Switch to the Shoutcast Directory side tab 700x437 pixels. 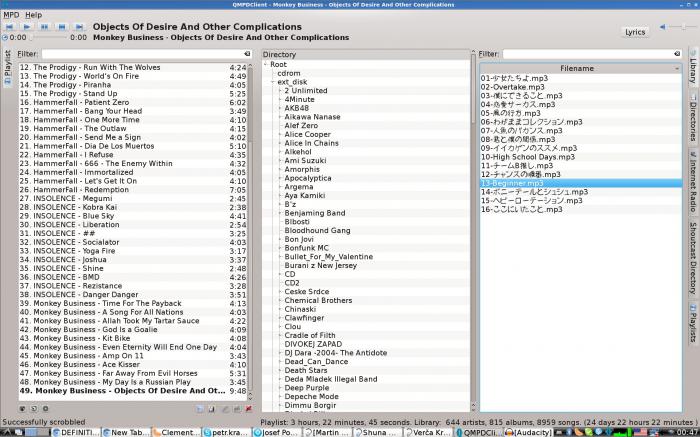(693, 258)
